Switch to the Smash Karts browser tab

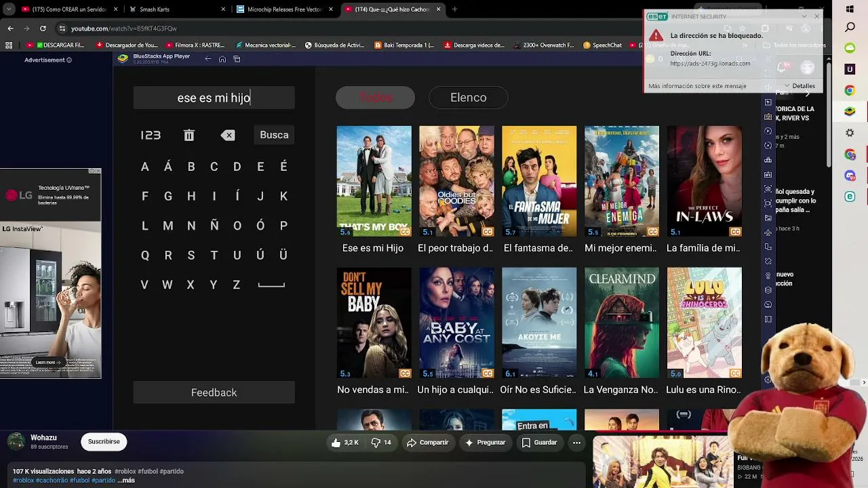tap(177, 9)
